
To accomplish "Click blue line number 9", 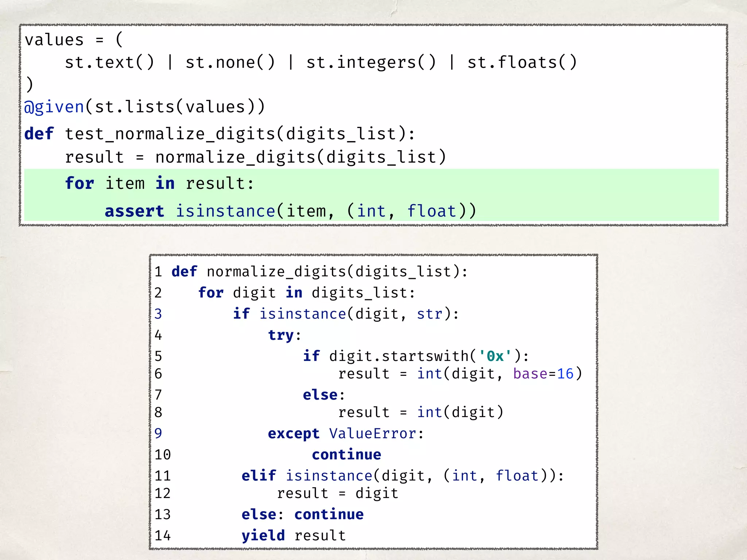I will tap(158, 433).
